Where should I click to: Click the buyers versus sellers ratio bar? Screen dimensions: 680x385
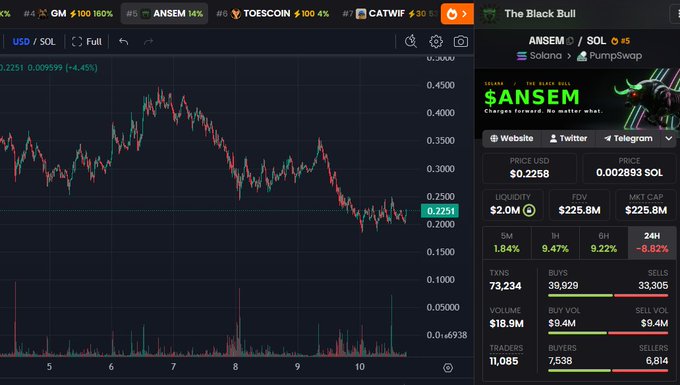[608, 371]
